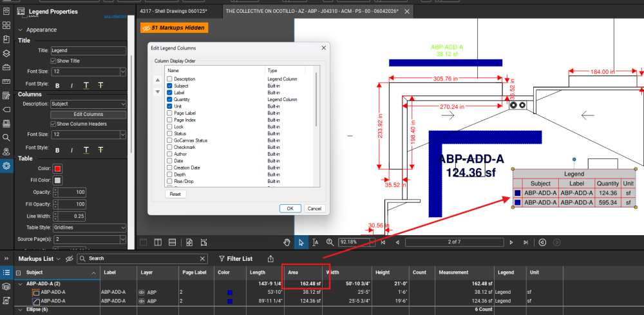The image size is (644, 315).
Task: Open the Search magnifier icon in sidebar
Action: click(6, 138)
